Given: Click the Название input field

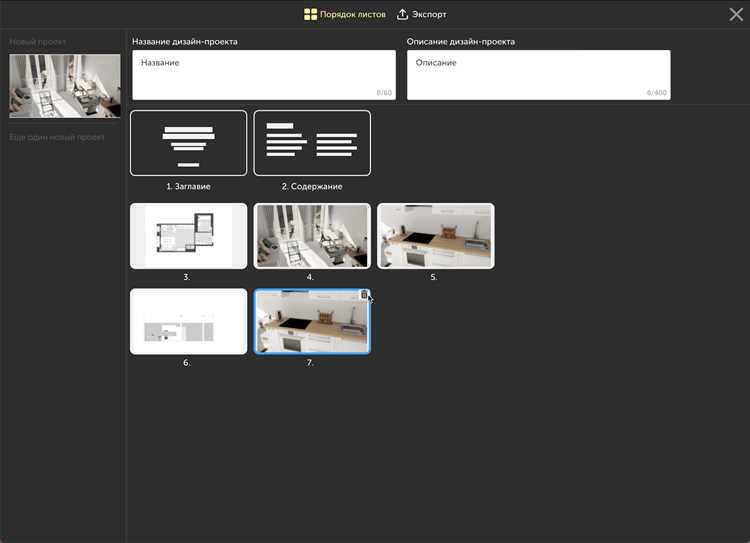Looking at the screenshot, I should [264, 75].
